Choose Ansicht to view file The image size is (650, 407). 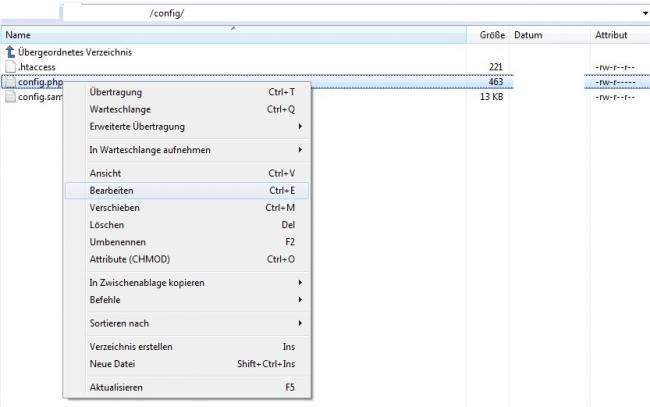187,173
